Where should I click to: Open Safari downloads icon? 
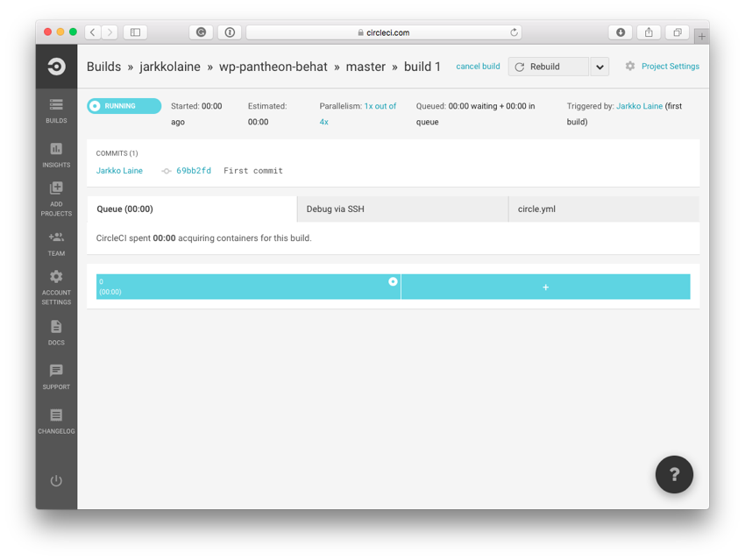click(x=621, y=32)
